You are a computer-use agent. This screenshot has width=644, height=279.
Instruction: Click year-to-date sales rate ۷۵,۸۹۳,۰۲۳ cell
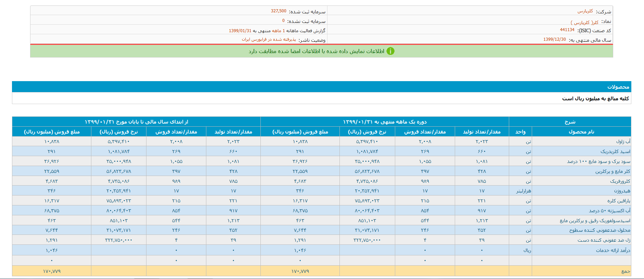pos(119,201)
